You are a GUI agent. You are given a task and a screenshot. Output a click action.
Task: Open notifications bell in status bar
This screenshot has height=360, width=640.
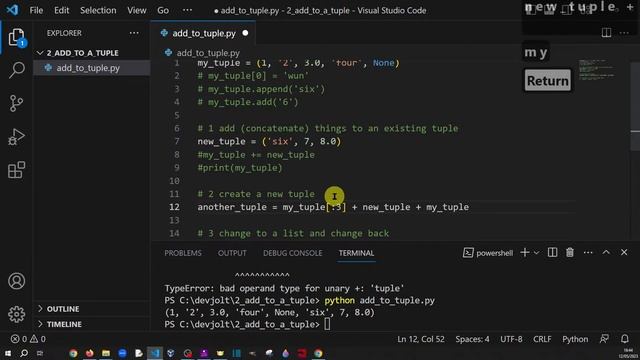[624, 339]
